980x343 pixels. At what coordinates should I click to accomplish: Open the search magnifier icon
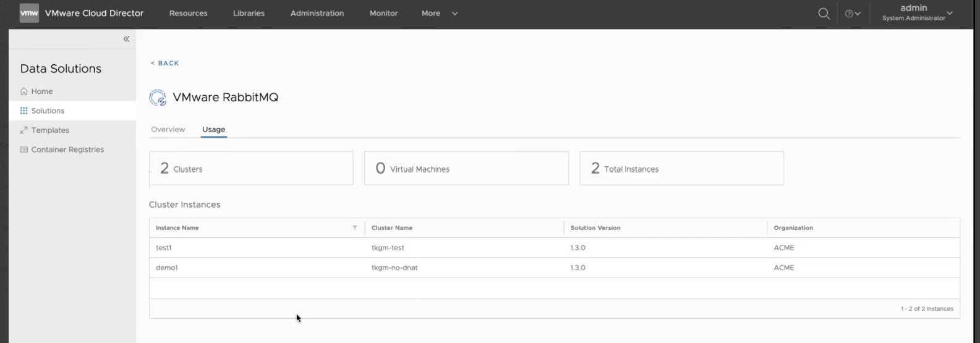[824, 14]
